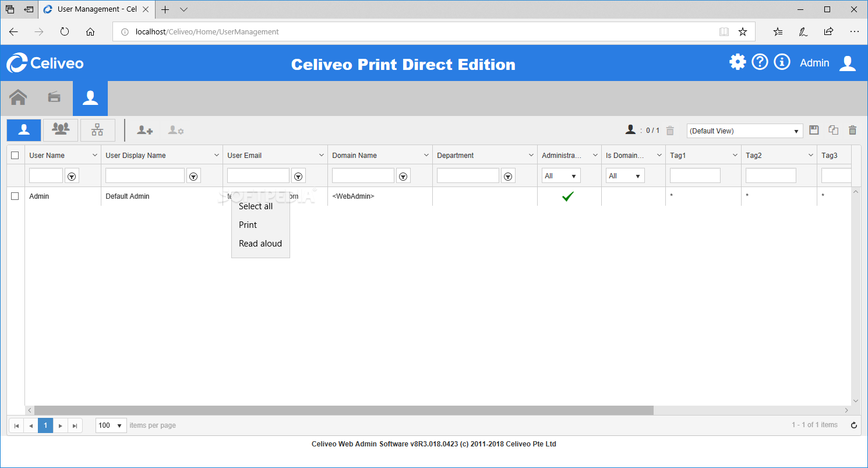Screen dimensions: 868x468
Task: Open the Department column menu
Action: coord(531,156)
